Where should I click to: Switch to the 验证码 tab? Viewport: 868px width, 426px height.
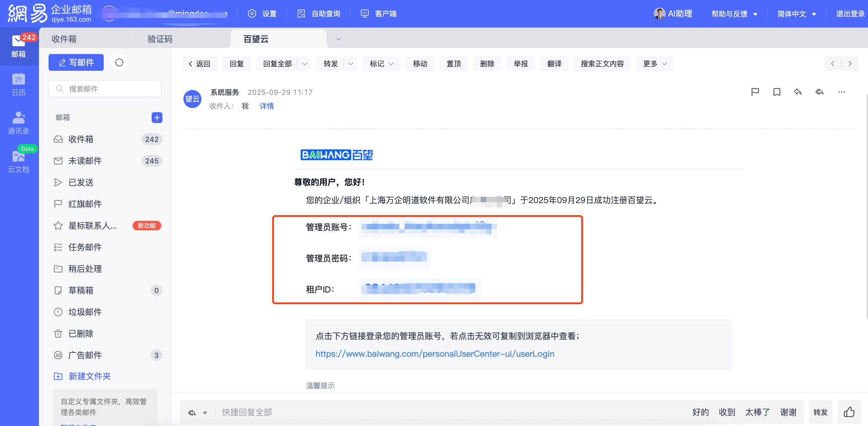pos(160,39)
